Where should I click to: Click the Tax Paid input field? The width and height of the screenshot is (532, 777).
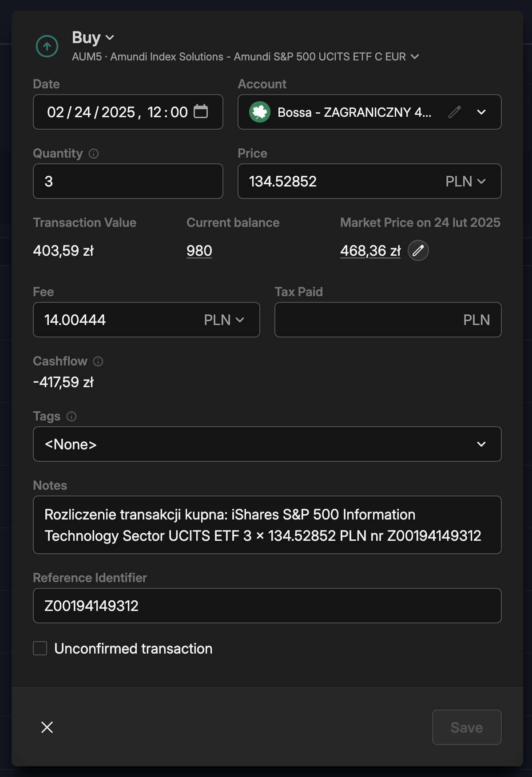pos(388,320)
